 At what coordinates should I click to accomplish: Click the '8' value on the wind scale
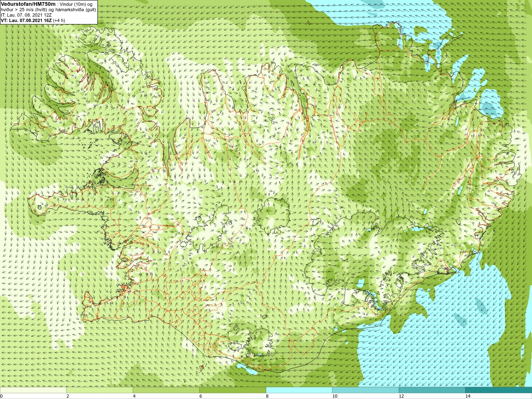click(267, 396)
